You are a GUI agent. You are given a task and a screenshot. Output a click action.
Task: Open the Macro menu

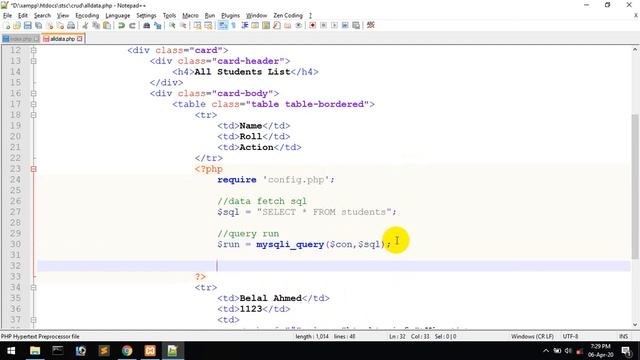pyautogui.click(x=190, y=15)
